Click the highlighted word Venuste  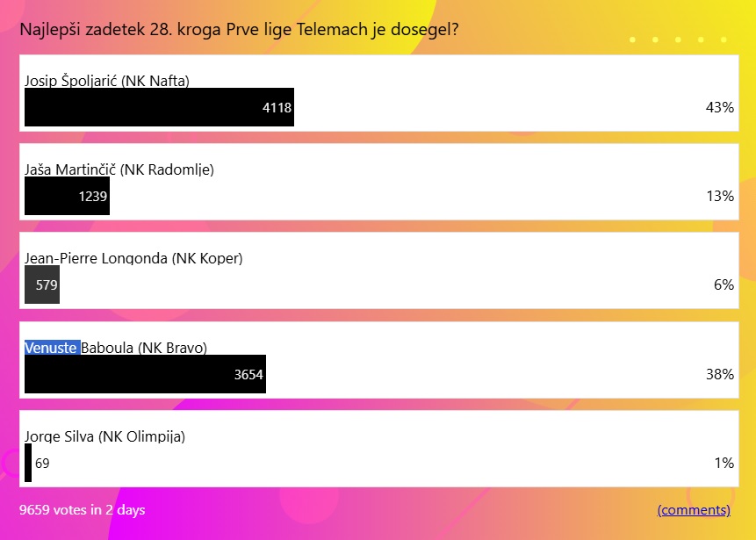(x=52, y=348)
